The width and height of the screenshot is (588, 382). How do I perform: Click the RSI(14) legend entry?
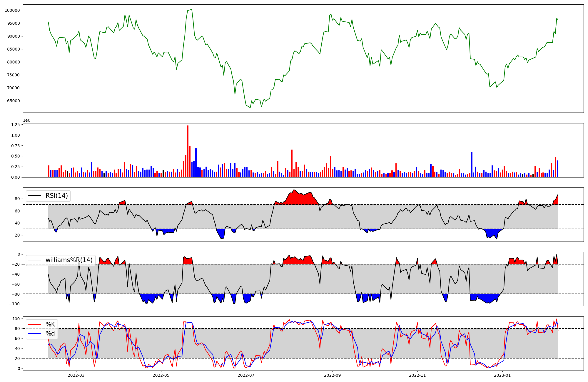(x=56, y=196)
